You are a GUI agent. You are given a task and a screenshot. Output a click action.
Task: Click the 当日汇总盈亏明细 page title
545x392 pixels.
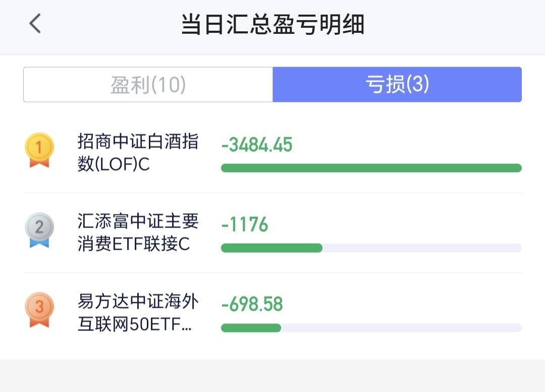click(272, 24)
